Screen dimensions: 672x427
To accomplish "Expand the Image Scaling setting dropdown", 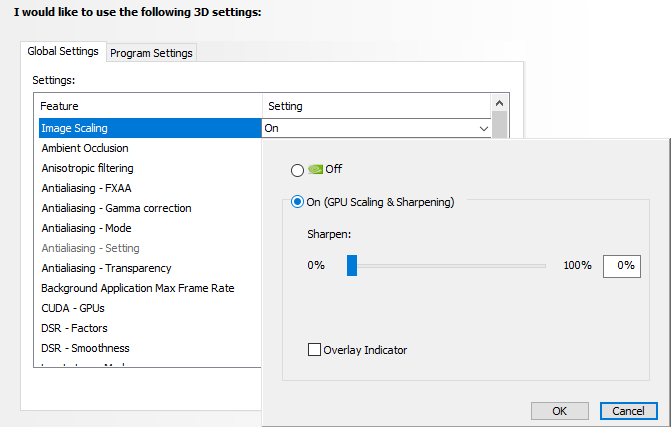I will pyautogui.click(x=484, y=128).
